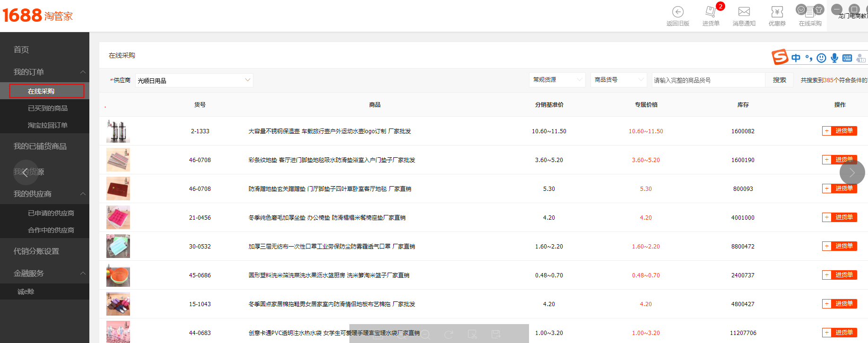Click the 返回旧版 back arrow icon
Image resolution: width=868 pixels, height=343 pixels.
(x=677, y=12)
